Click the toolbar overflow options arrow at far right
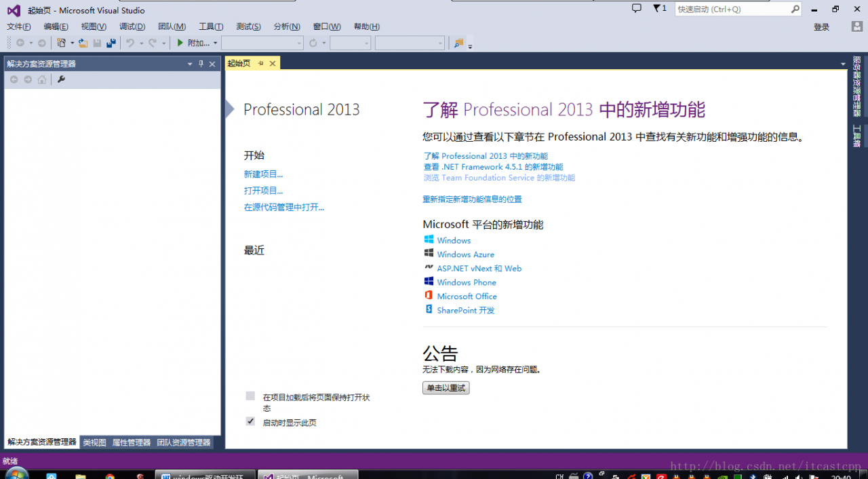This screenshot has width=868, height=479. tap(471, 46)
